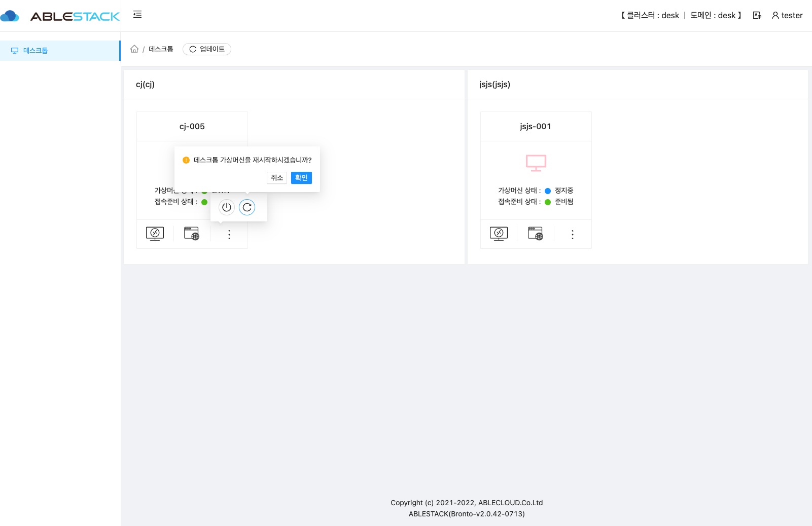Collapse the sidebar with the menu fold icon
This screenshot has width=812, height=526.
pos(137,15)
